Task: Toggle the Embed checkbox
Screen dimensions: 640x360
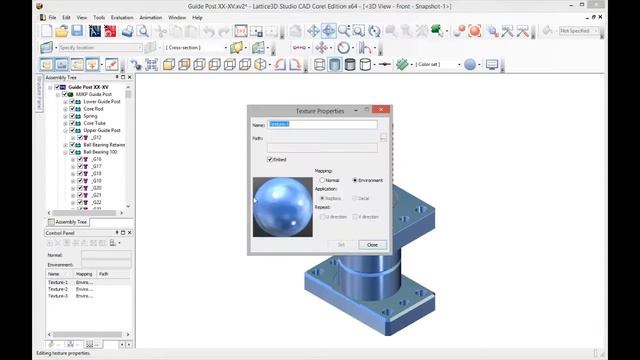Action: (x=270, y=159)
